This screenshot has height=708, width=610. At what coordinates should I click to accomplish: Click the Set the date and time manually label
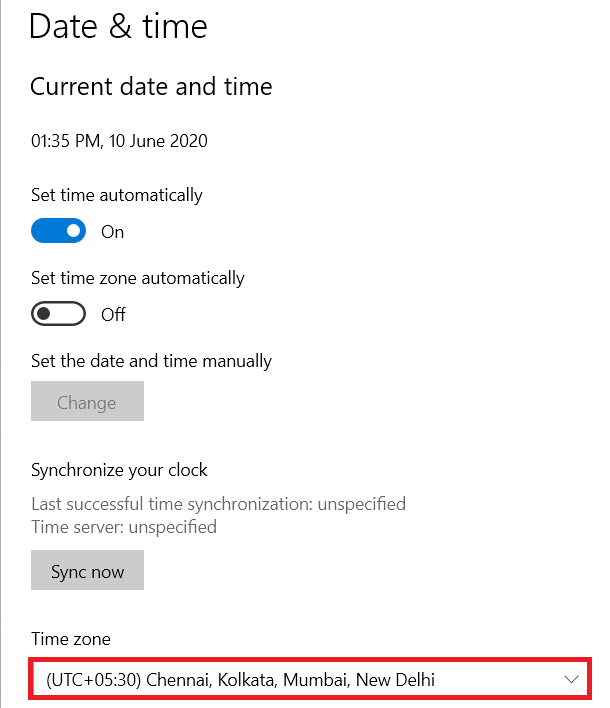[x=151, y=360]
